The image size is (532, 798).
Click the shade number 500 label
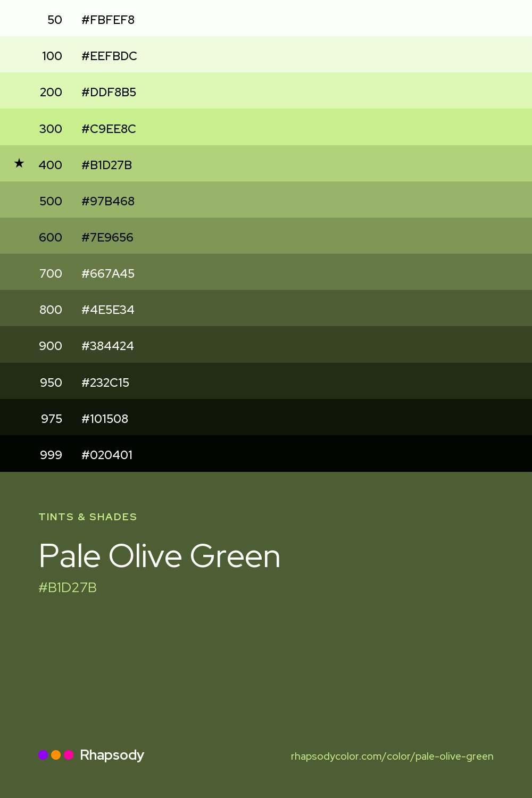pos(51,201)
